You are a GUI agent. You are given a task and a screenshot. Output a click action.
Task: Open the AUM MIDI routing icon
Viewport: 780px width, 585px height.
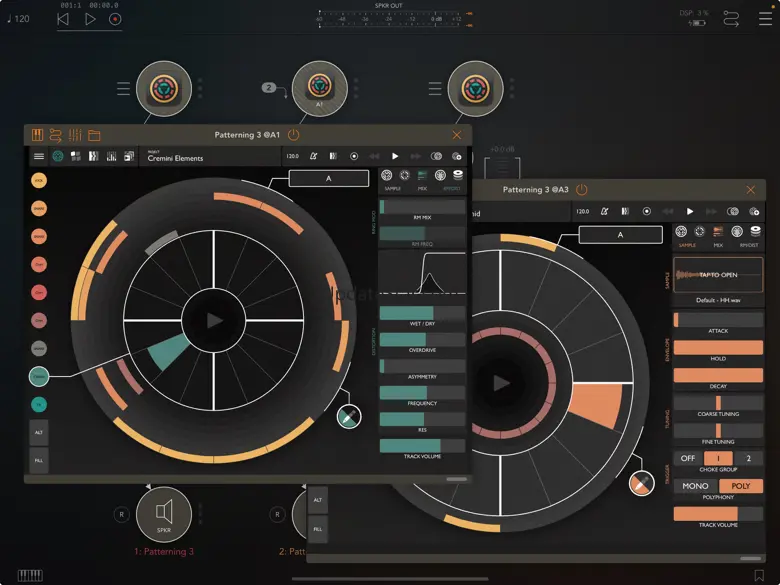tap(732, 18)
